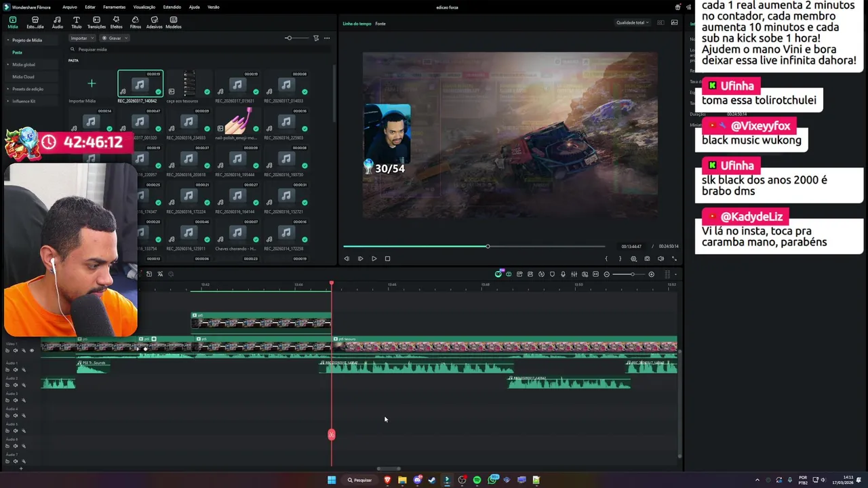Expand Presets de edição
868x488 pixels.
[7, 89]
